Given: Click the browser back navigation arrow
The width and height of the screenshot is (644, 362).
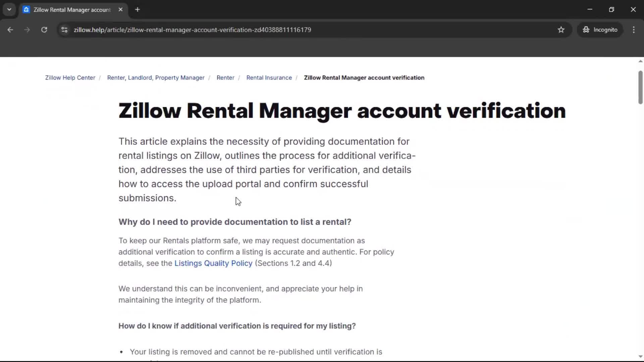Looking at the screenshot, I should [x=10, y=29].
